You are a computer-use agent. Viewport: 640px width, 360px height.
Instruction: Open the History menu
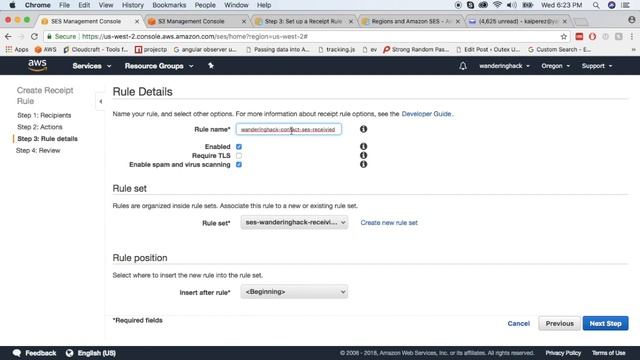tap(133, 5)
